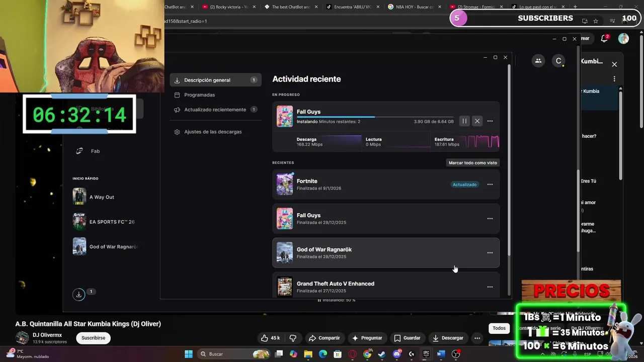This screenshot has width=644, height=362.
Task: Open Epic friends icon in top bar
Action: click(x=538, y=61)
